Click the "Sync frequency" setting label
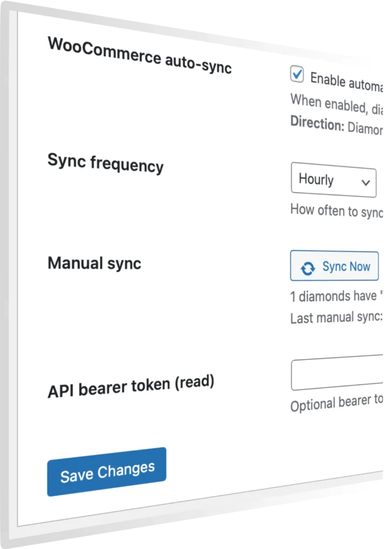The width and height of the screenshot is (392, 549). [x=105, y=161]
